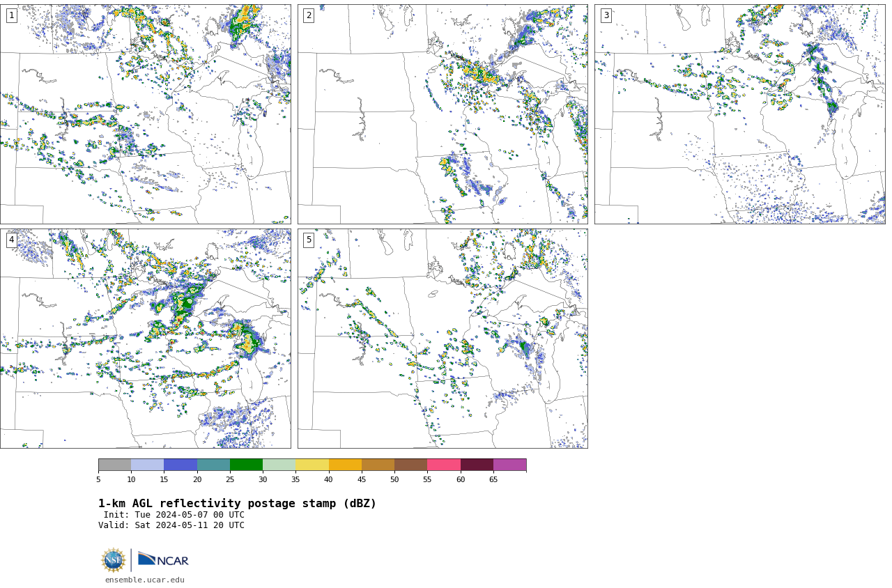Viewport: 892px width, 588px height.
Task: Click the colorbar tick label 30
Action: click(263, 479)
